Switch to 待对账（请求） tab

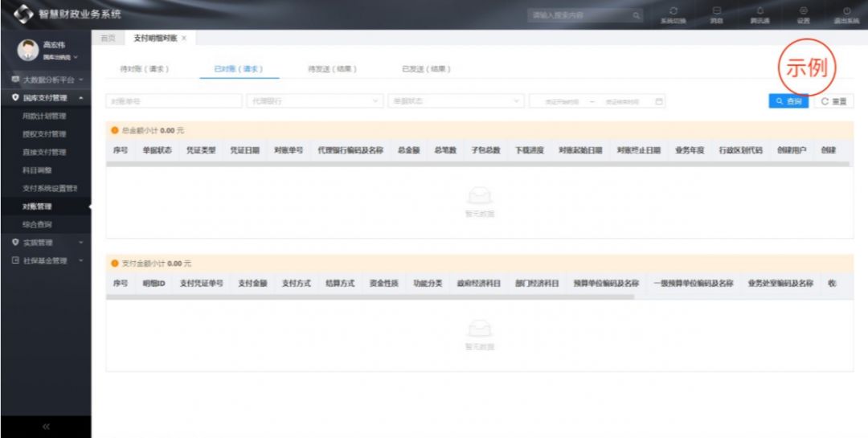pos(145,69)
